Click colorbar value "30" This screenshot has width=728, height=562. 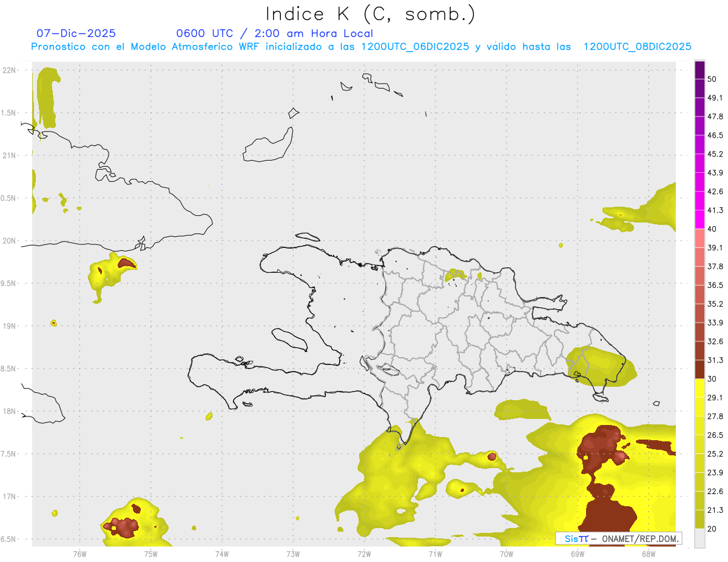(713, 379)
